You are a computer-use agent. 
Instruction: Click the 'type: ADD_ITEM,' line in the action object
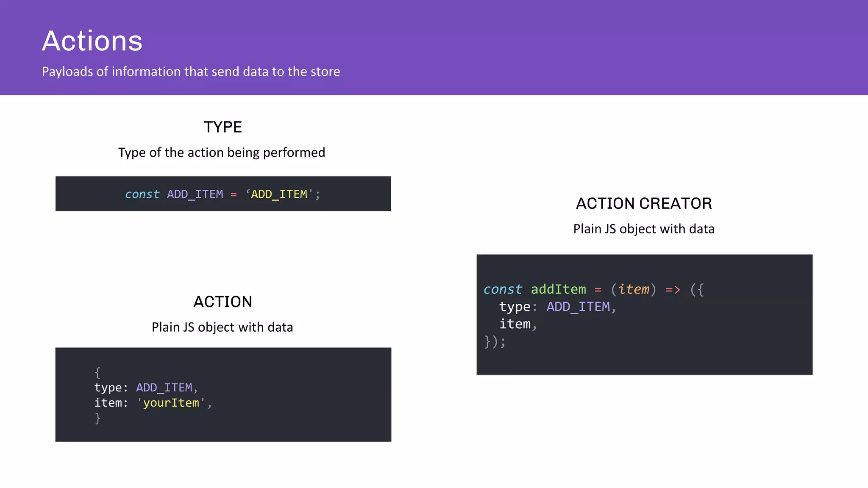[x=146, y=388]
